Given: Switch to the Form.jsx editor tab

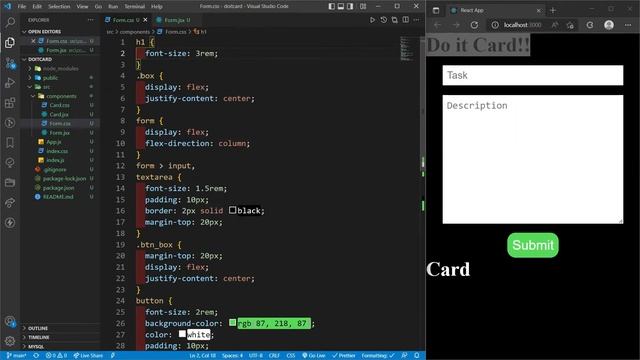Looking at the screenshot, I should click(176, 20).
